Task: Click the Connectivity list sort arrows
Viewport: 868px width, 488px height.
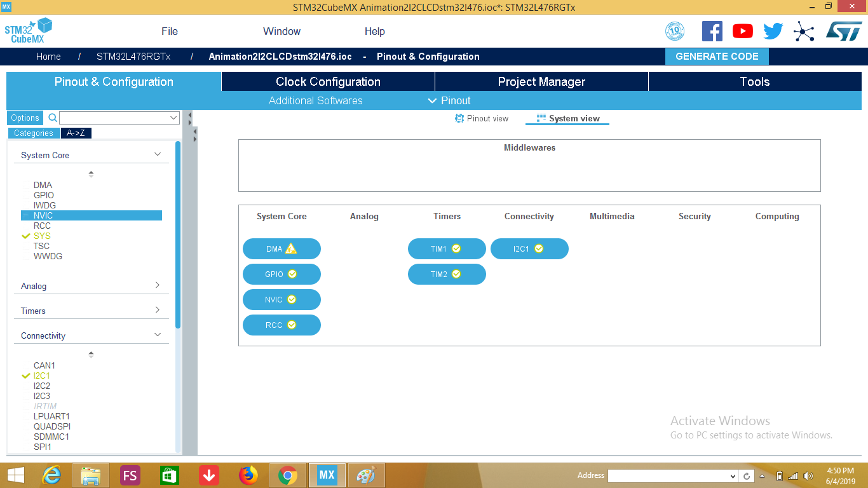Action: click(x=91, y=354)
